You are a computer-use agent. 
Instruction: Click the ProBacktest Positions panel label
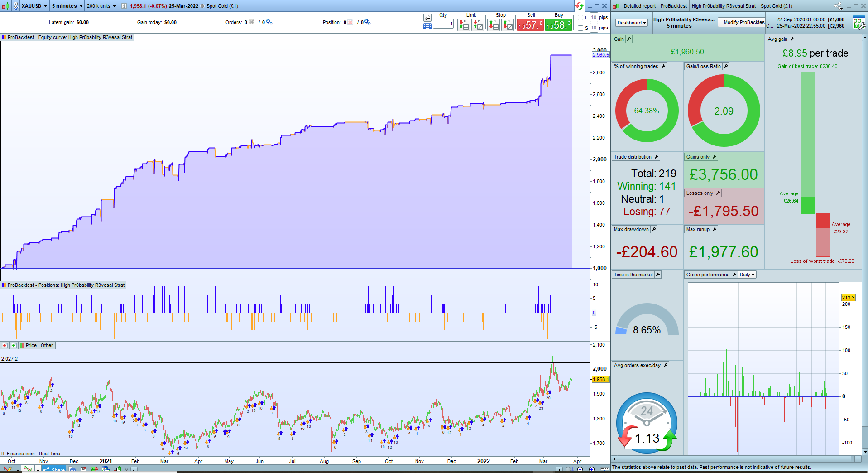coord(63,285)
